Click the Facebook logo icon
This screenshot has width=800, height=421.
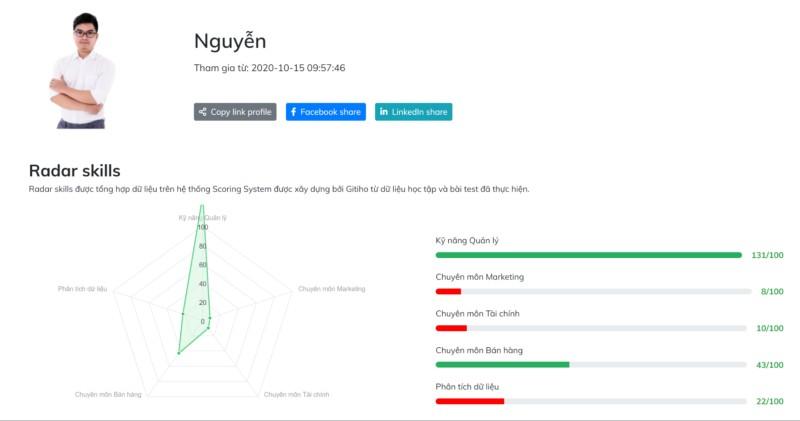point(293,112)
